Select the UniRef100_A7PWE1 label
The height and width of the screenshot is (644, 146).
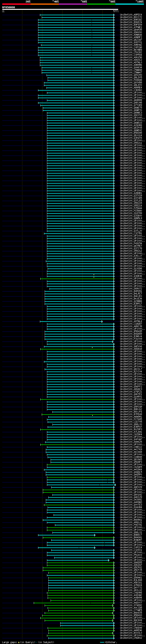[131, 27]
